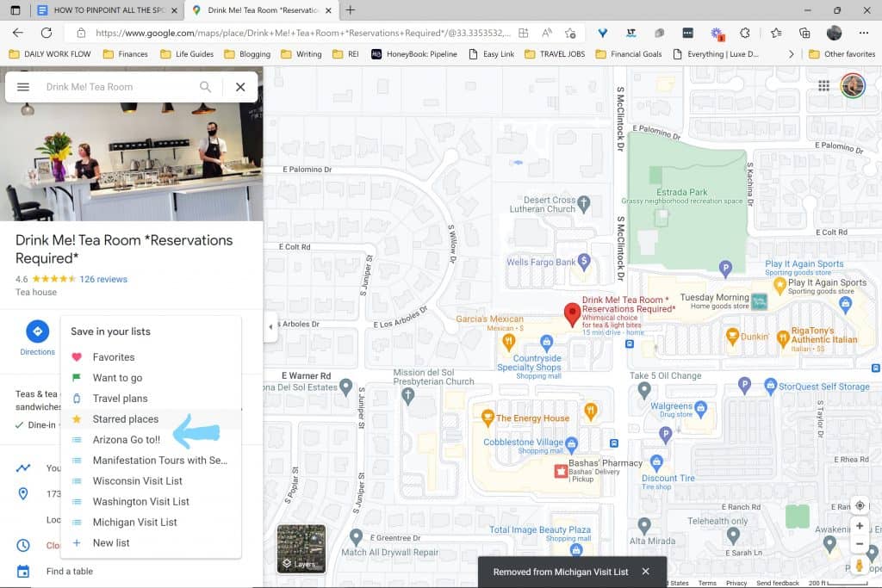Open the DAILY WORK FLOW bookmark folder
This screenshot has height=588, width=882.
(49, 54)
